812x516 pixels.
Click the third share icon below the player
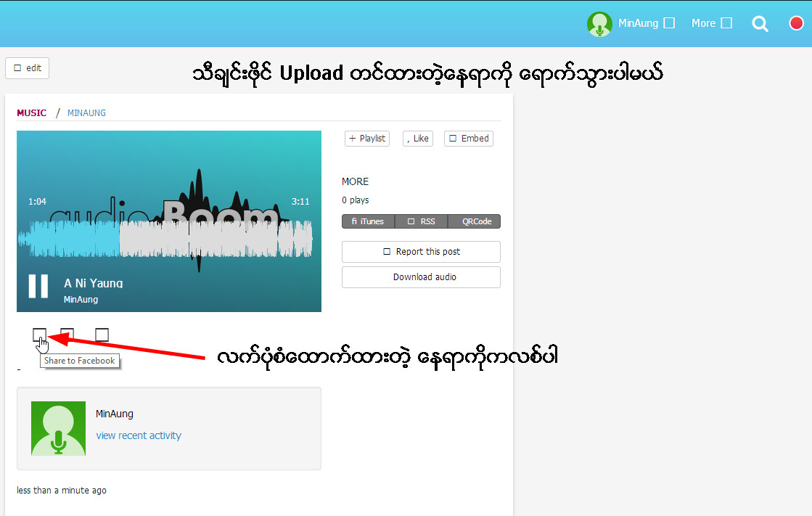tap(102, 335)
